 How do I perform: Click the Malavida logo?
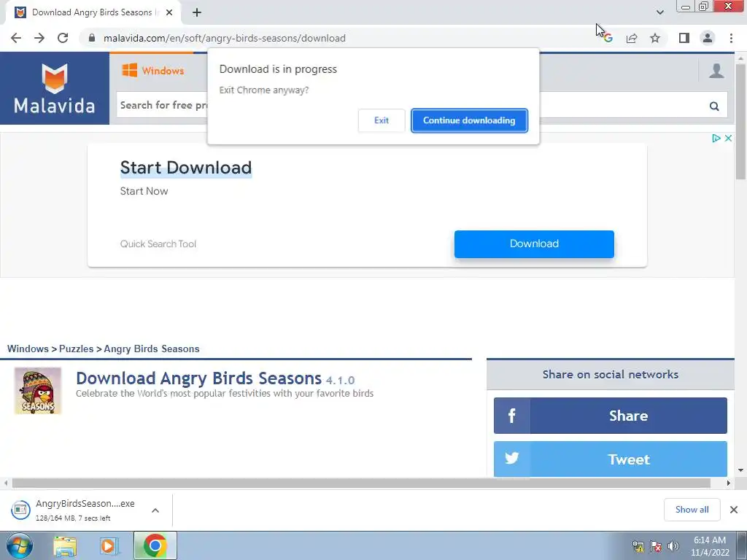[x=55, y=88]
